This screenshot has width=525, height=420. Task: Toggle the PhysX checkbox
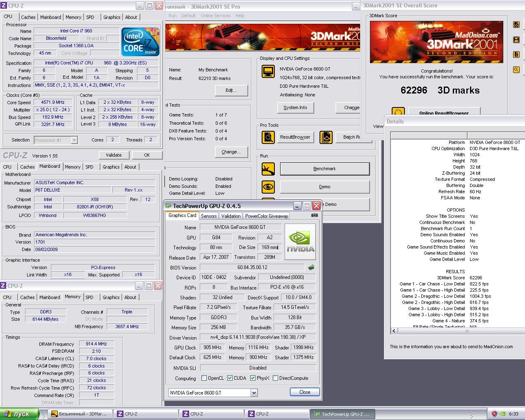tap(253, 378)
